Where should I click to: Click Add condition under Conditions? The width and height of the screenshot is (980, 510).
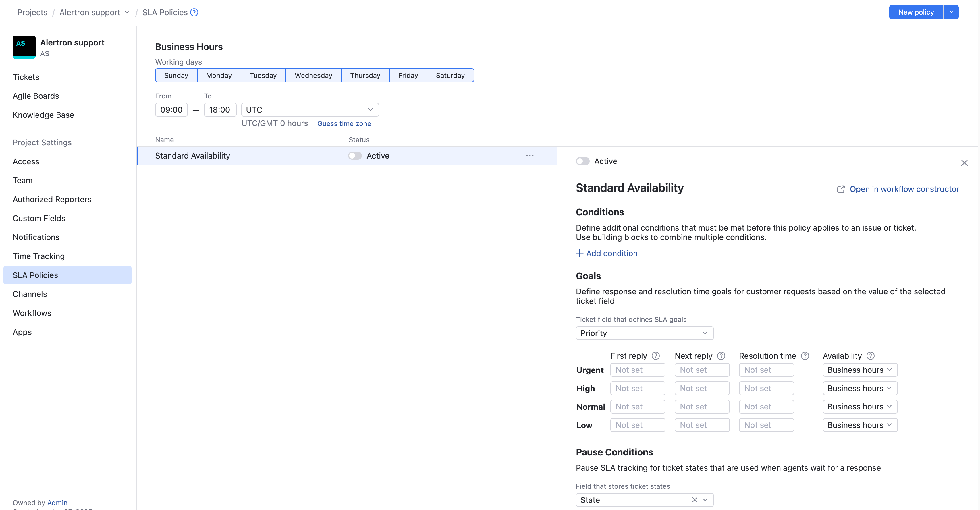pos(606,253)
